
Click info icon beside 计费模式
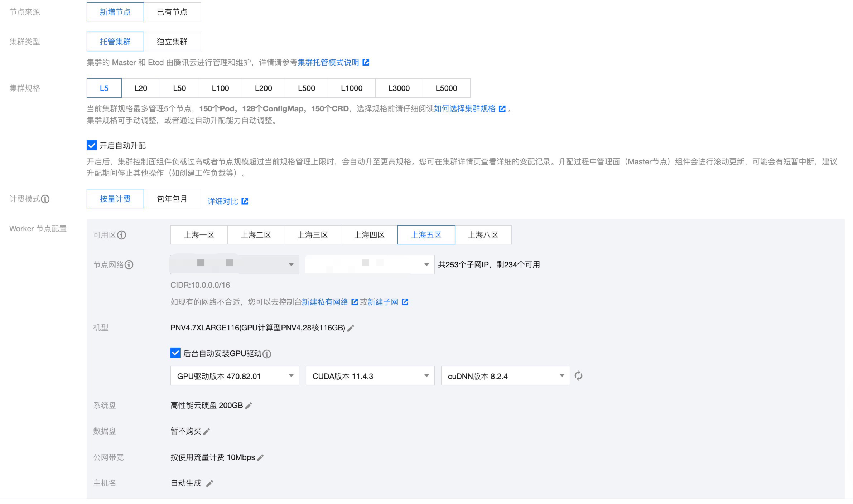[x=45, y=199]
